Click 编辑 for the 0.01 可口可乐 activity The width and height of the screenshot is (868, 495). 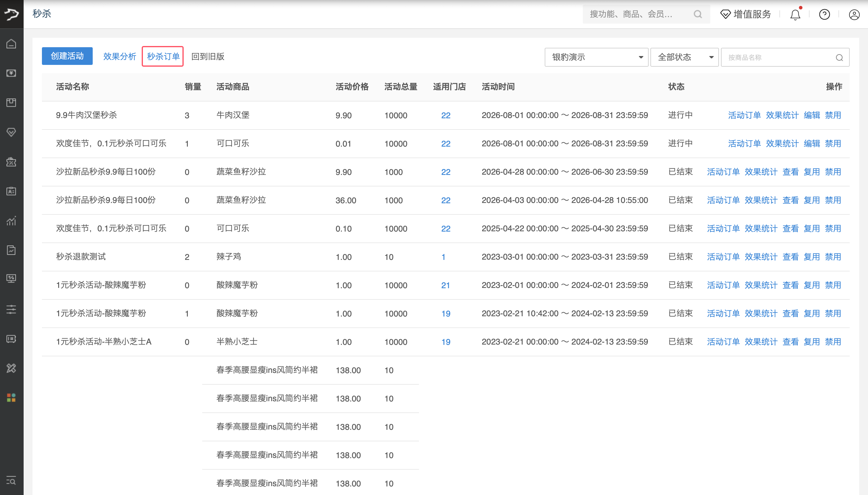[x=812, y=143]
